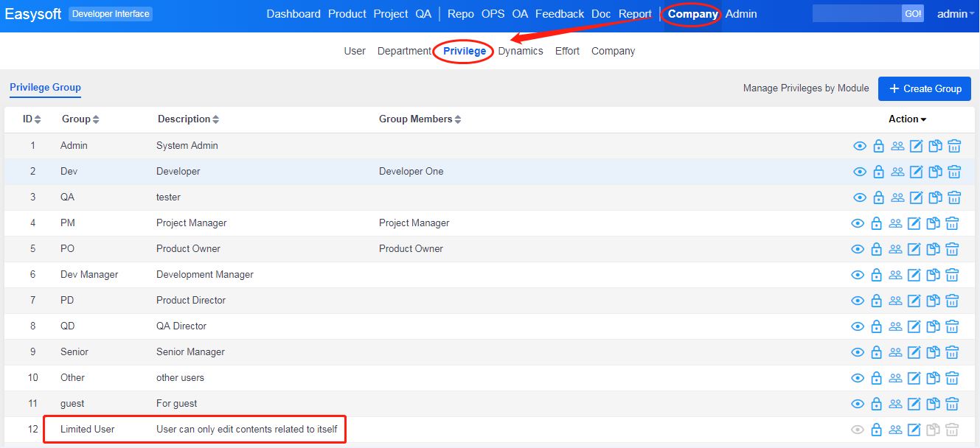
Task: Open Manage Privileges by Module link
Action: coord(806,88)
